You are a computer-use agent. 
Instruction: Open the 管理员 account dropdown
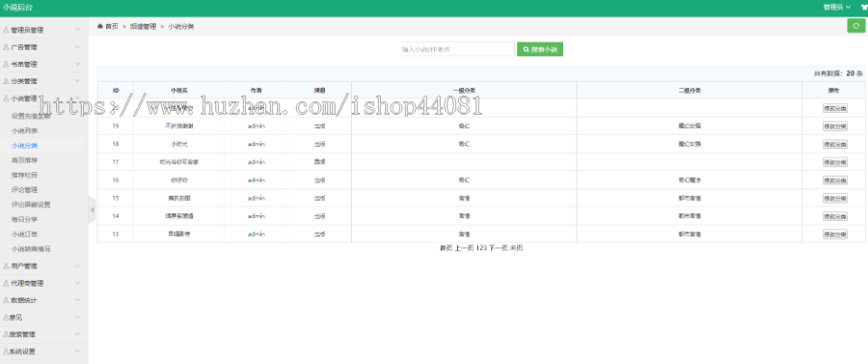pos(836,7)
